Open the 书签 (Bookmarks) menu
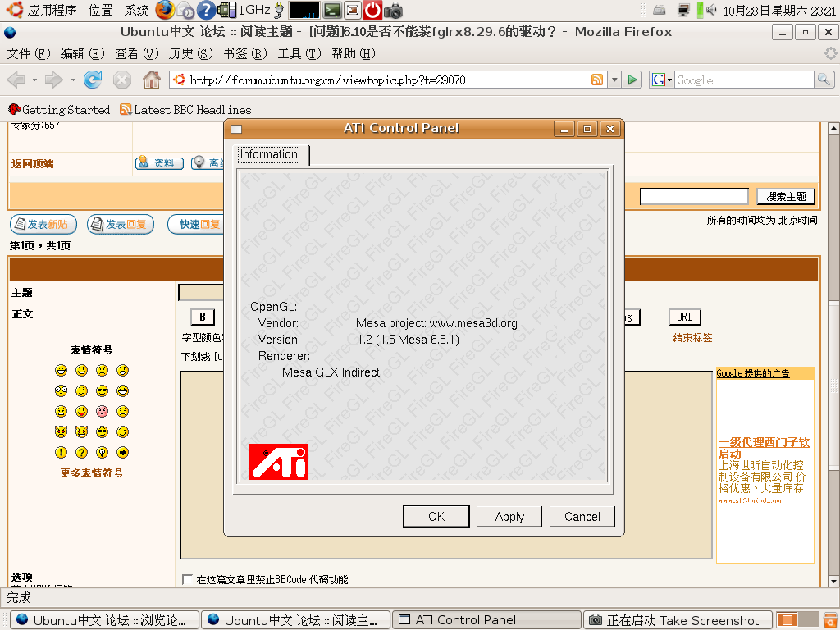This screenshot has width=840, height=630. point(245,53)
